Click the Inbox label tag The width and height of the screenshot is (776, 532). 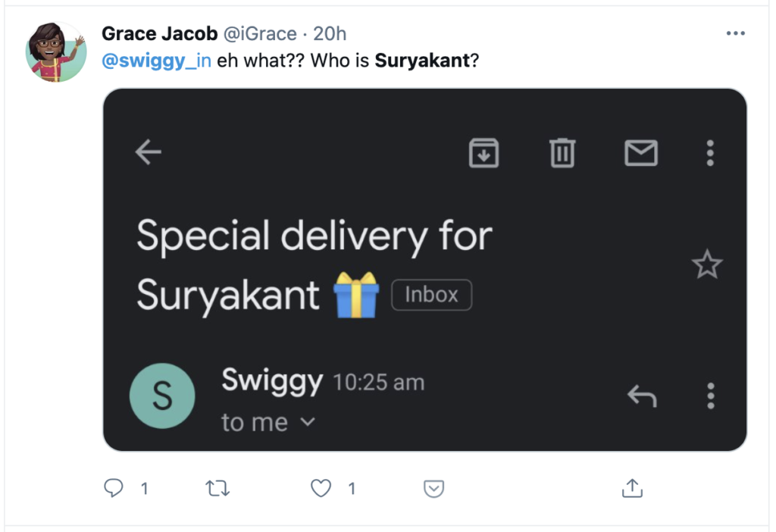click(431, 295)
